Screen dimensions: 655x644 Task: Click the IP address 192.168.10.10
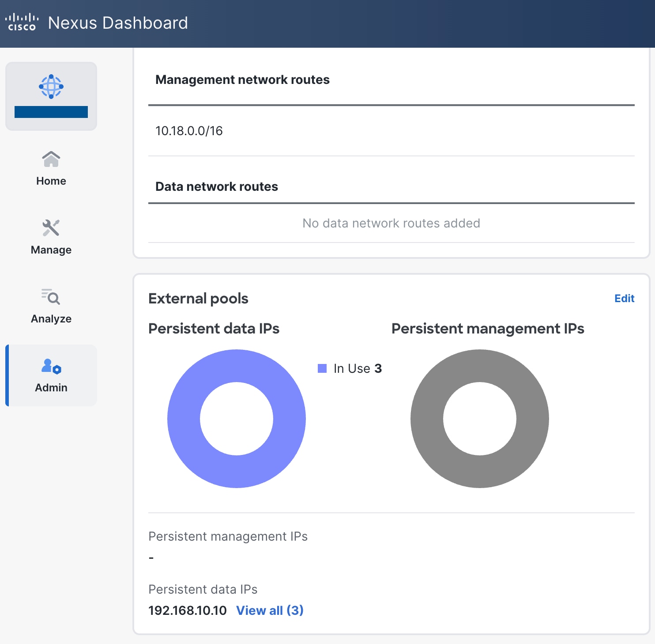click(x=187, y=610)
